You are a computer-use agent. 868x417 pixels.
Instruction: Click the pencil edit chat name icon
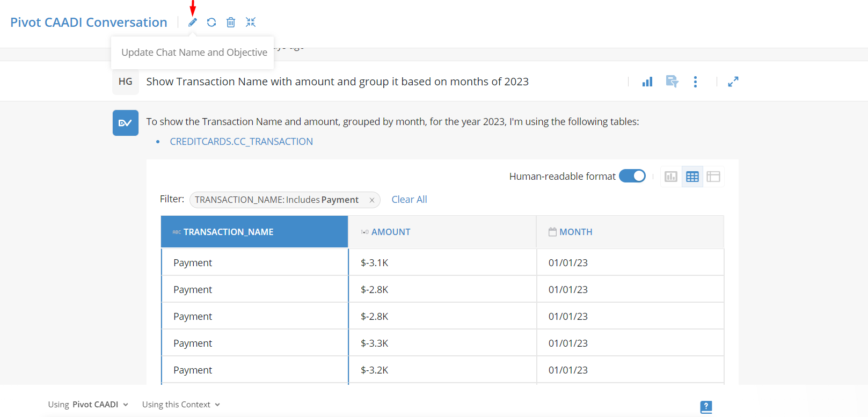193,23
